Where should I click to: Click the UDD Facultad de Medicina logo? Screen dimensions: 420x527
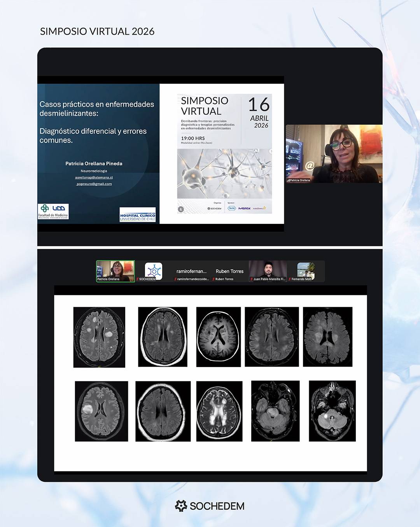(x=53, y=211)
